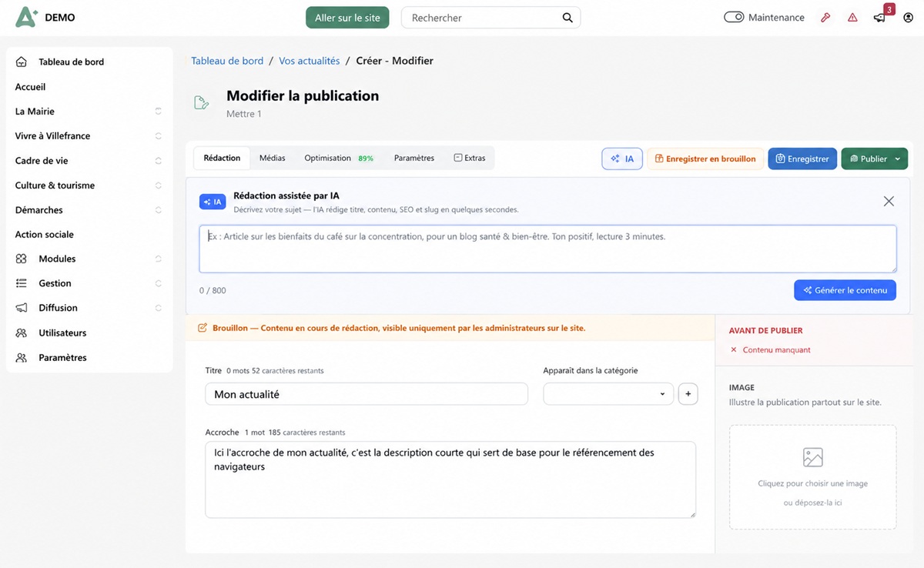Screen dimensions: 924x568
Task: Switch to the Médias tab
Action: point(272,158)
